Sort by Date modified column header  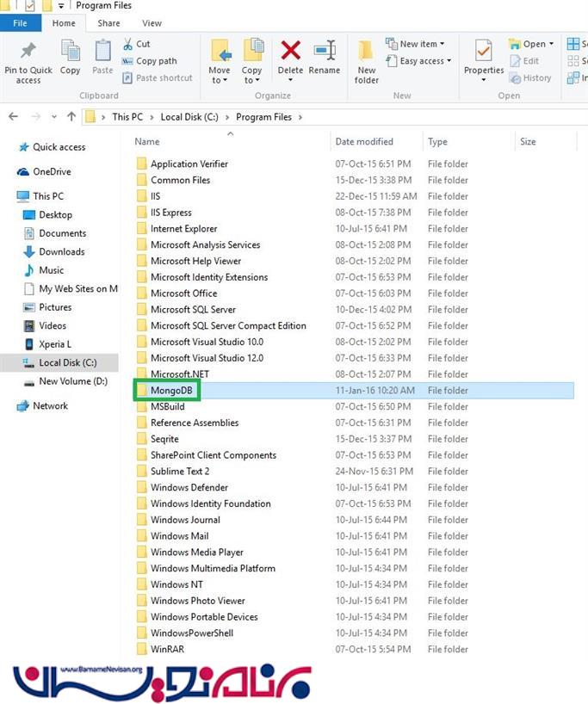pyautogui.click(x=364, y=142)
